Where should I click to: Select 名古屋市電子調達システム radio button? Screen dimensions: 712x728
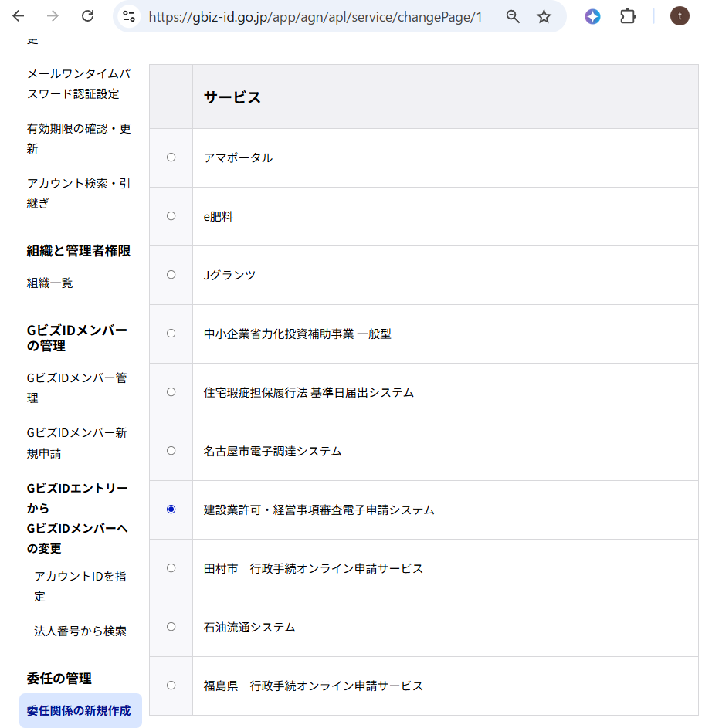pyautogui.click(x=171, y=450)
